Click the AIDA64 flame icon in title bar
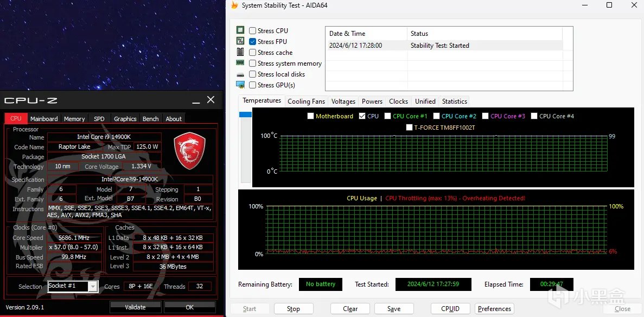644x317 pixels. [x=234, y=5]
